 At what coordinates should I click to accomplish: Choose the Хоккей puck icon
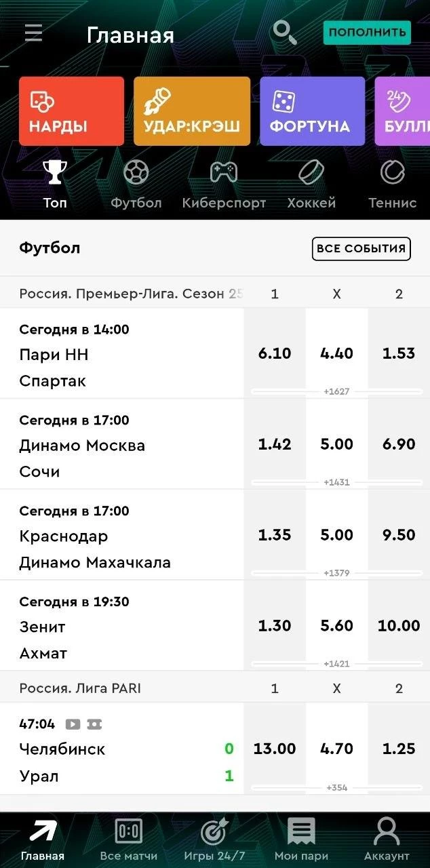(311, 172)
